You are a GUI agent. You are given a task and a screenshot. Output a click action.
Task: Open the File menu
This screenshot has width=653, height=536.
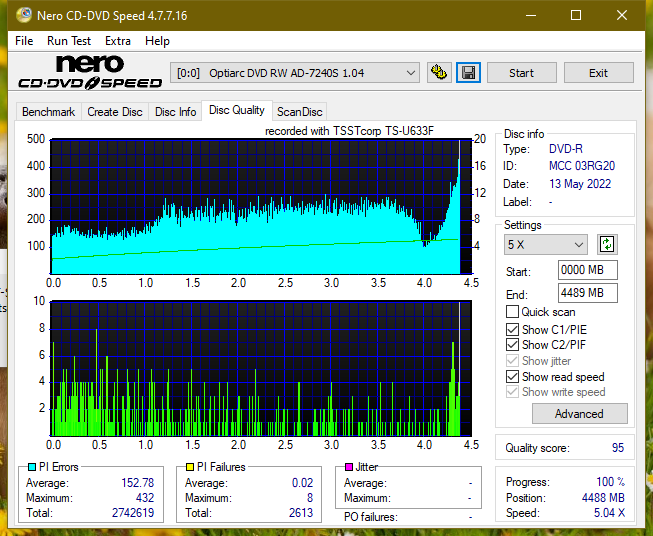[x=24, y=41]
